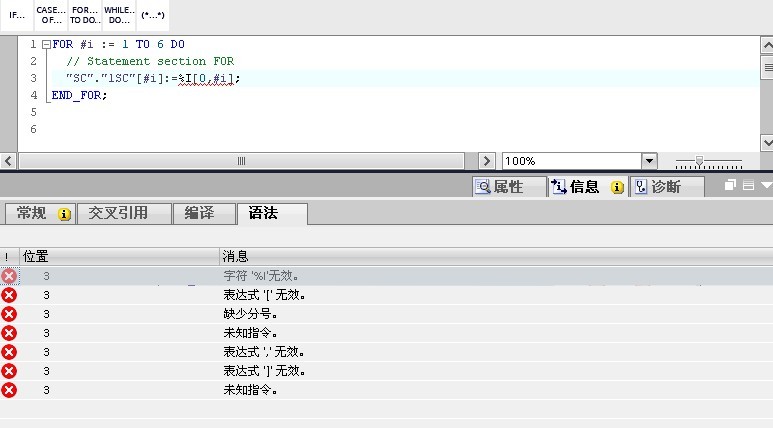Click the inspector layout lines icon

(748, 185)
